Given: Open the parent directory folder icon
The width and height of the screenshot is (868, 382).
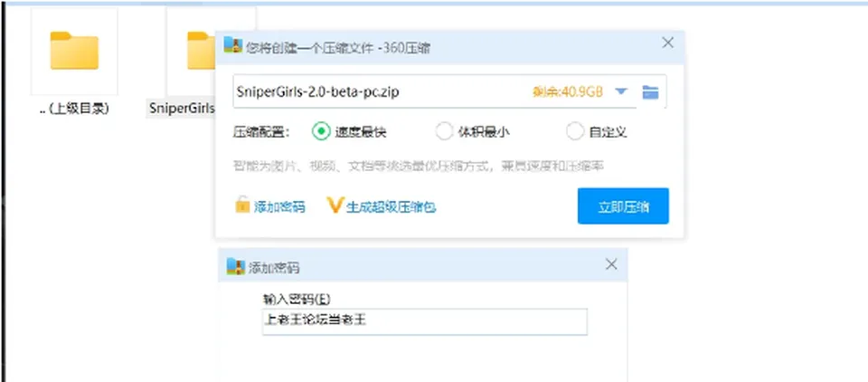Looking at the screenshot, I should point(74,51).
